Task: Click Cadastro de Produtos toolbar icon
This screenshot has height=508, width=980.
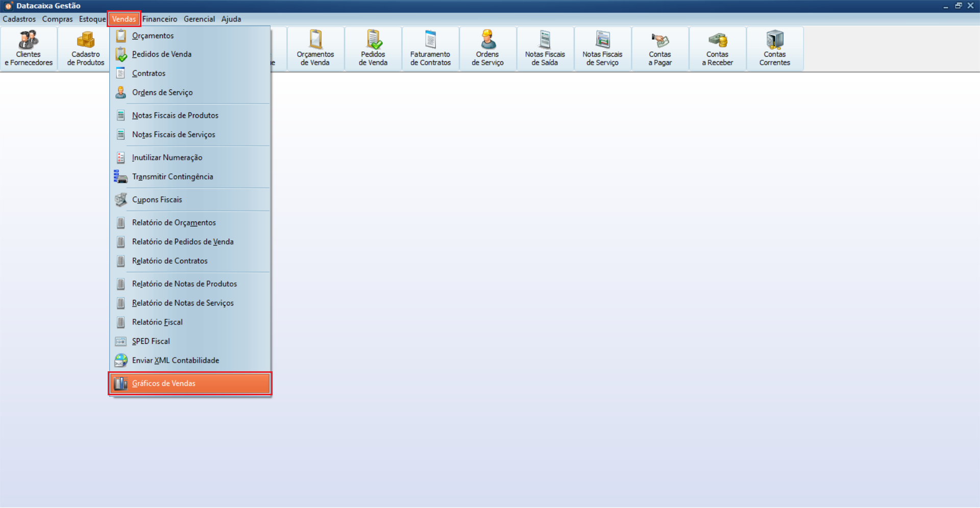Action: pyautogui.click(x=86, y=48)
